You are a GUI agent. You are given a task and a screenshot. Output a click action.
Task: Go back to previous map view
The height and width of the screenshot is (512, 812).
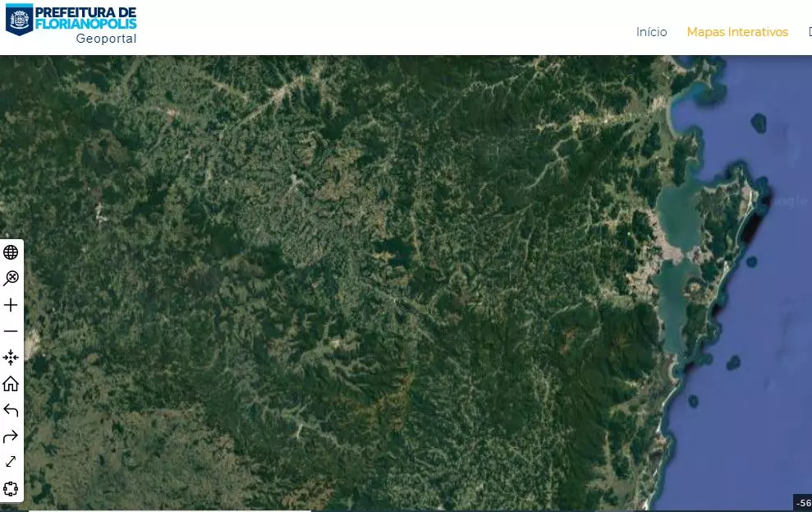(11, 410)
